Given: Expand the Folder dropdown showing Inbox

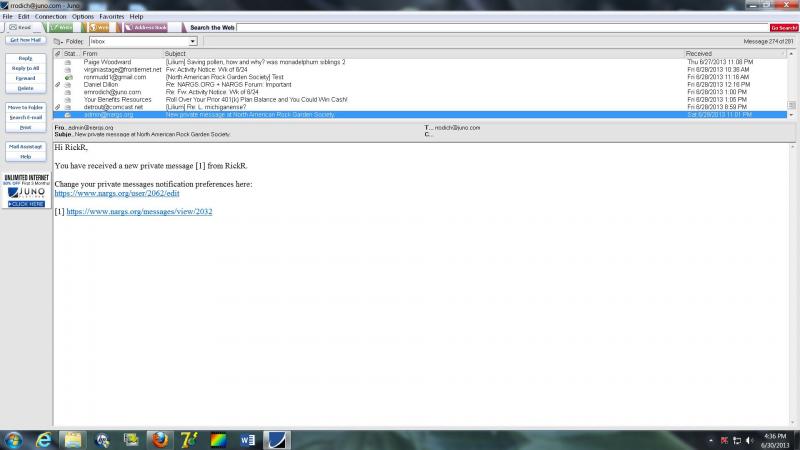Looking at the screenshot, I should tap(193, 42).
